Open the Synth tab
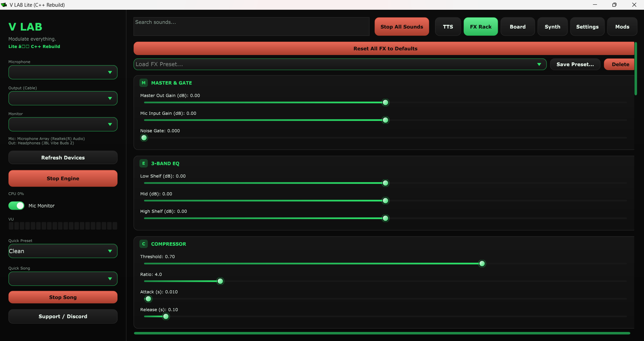 tap(553, 27)
